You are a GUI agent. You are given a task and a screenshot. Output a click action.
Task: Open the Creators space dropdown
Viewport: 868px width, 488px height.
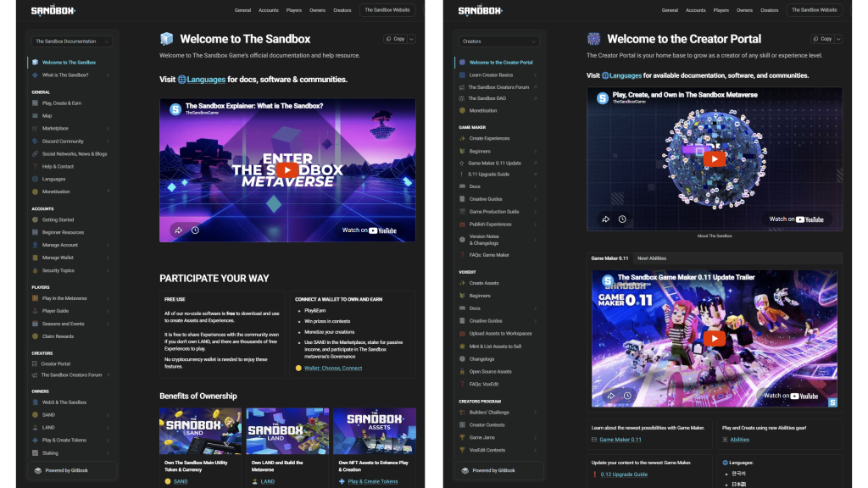click(x=498, y=42)
